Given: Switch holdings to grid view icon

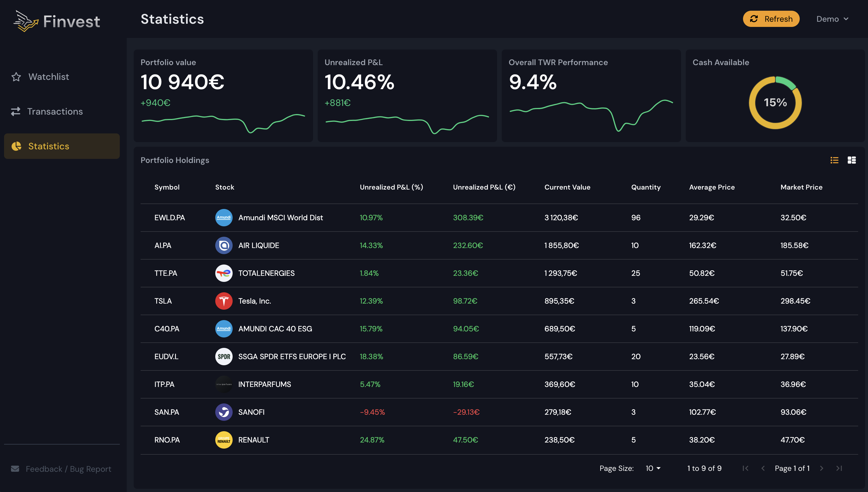Looking at the screenshot, I should coord(852,160).
